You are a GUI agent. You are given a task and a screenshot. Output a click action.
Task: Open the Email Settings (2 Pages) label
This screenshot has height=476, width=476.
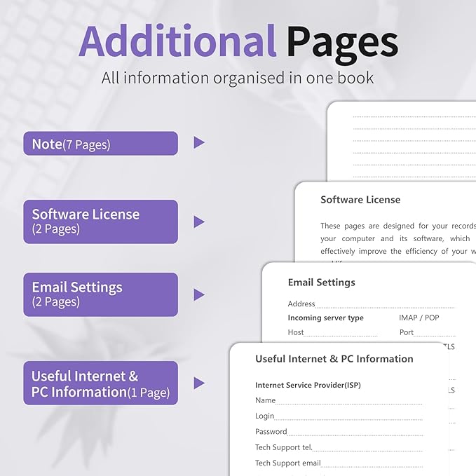[100, 294]
